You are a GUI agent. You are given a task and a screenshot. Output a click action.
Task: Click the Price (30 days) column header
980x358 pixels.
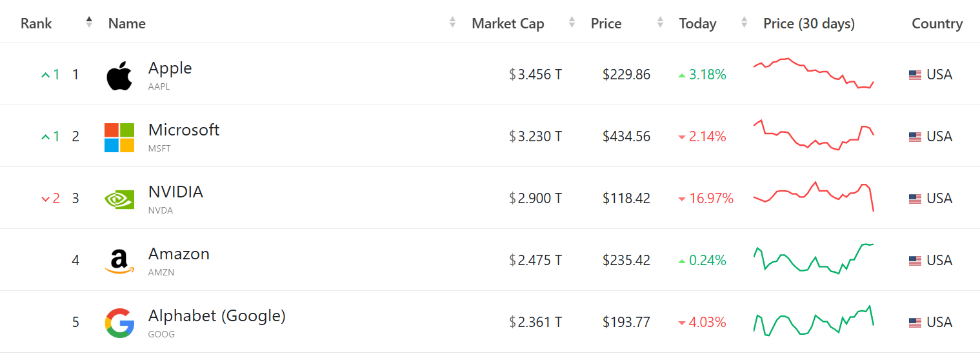809,24
